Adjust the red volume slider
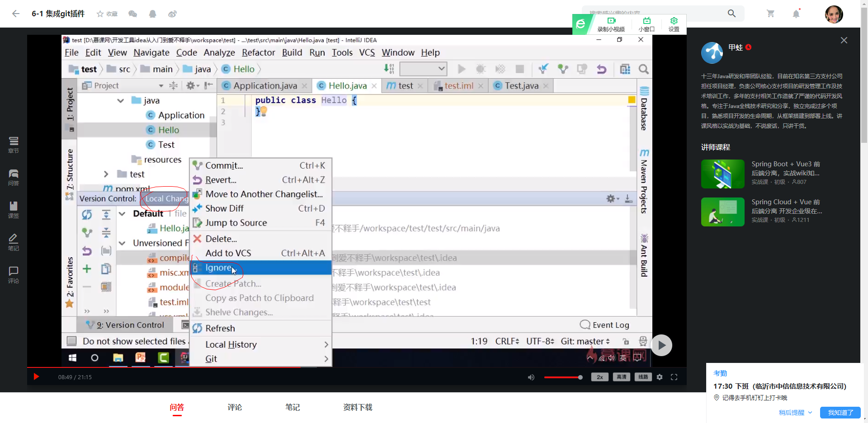 point(563,377)
